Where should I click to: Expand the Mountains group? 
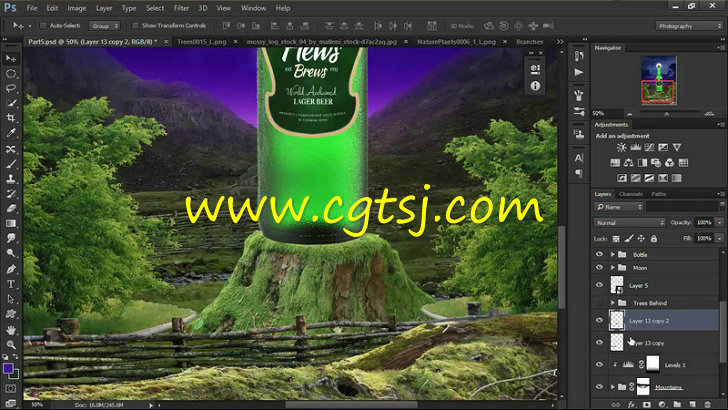click(x=612, y=387)
